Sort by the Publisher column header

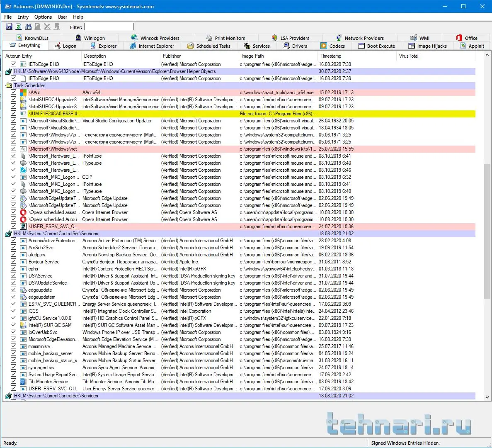(172, 56)
